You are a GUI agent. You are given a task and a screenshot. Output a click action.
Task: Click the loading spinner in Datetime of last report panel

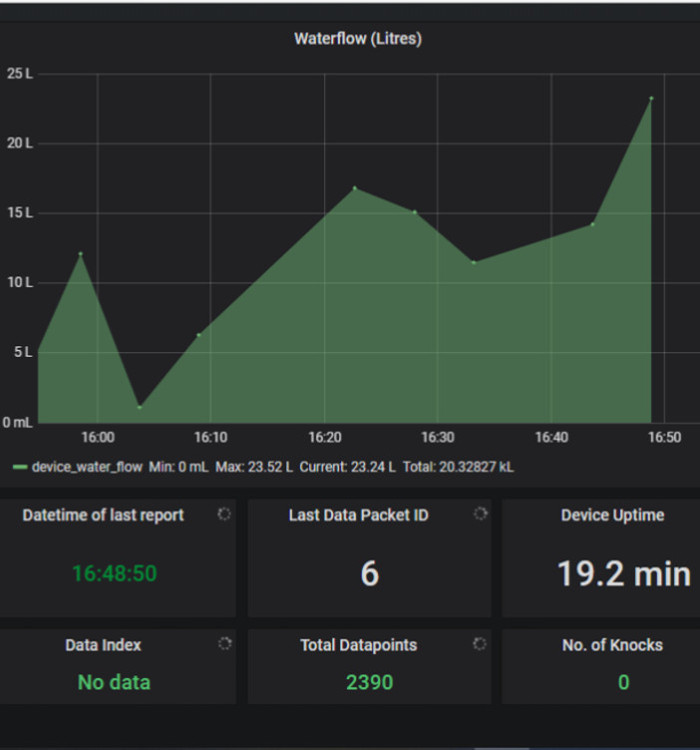(224, 513)
